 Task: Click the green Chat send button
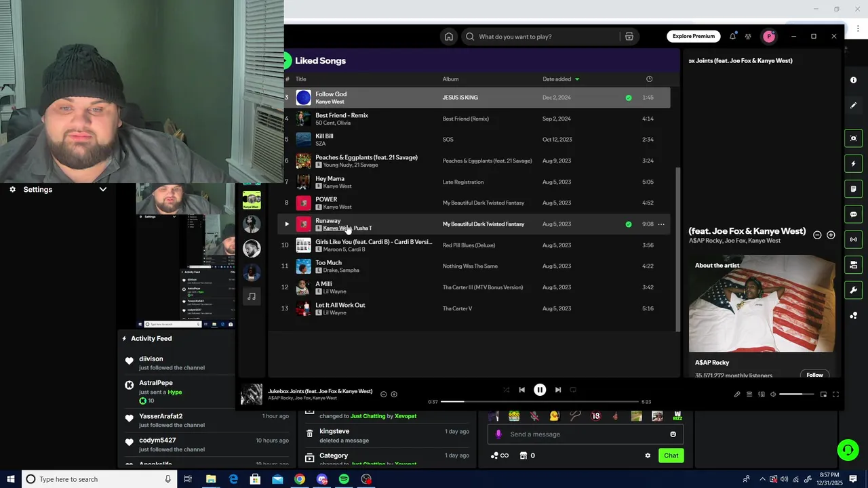(x=671, y=455)
